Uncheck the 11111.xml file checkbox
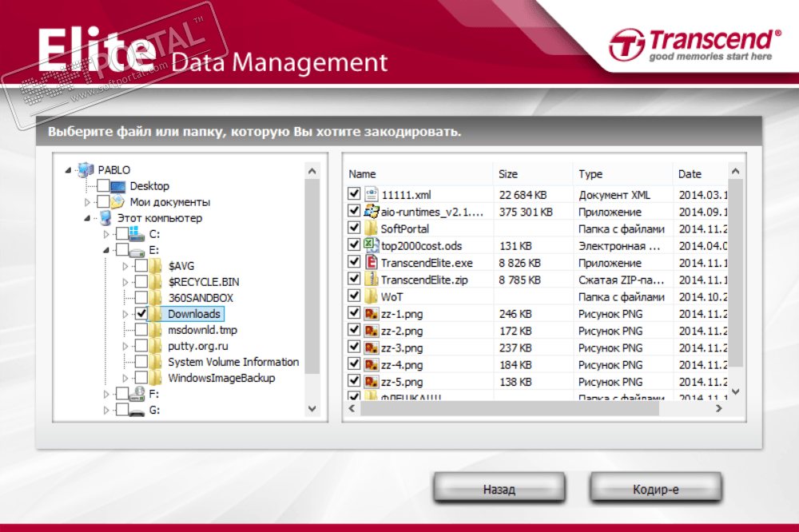 [354, 193]
